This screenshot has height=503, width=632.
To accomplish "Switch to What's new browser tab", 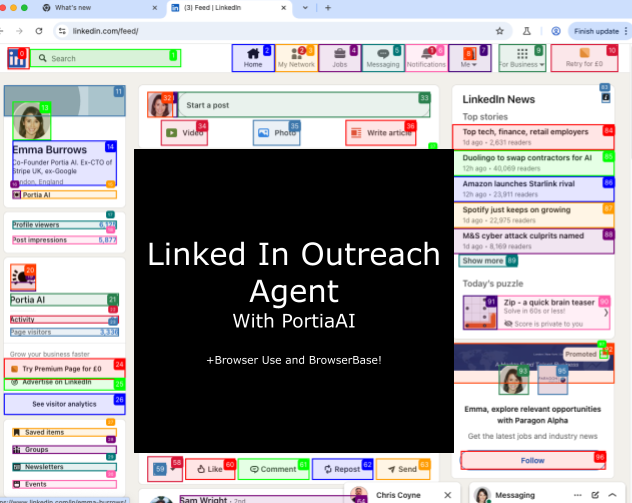I will [x=99, y=8].
